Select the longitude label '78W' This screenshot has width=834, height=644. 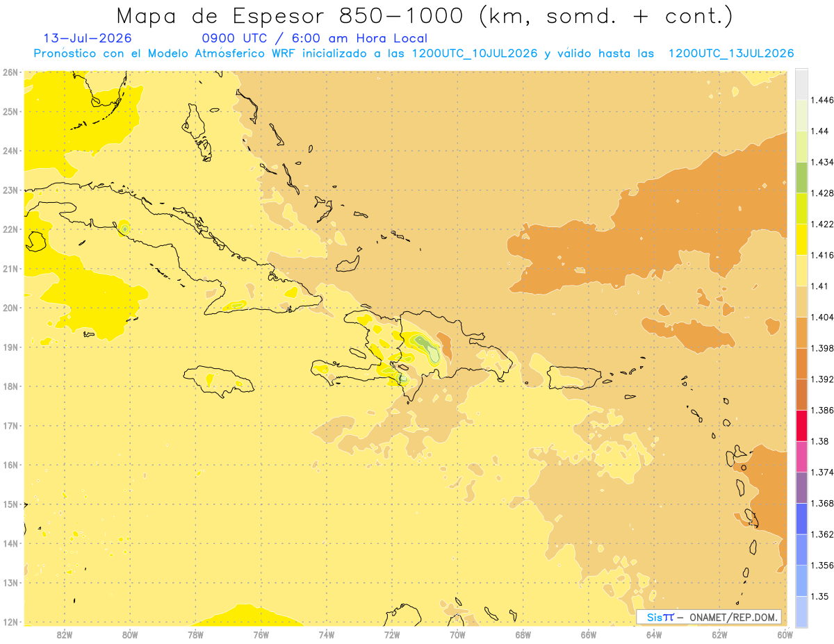coord(195,635)
